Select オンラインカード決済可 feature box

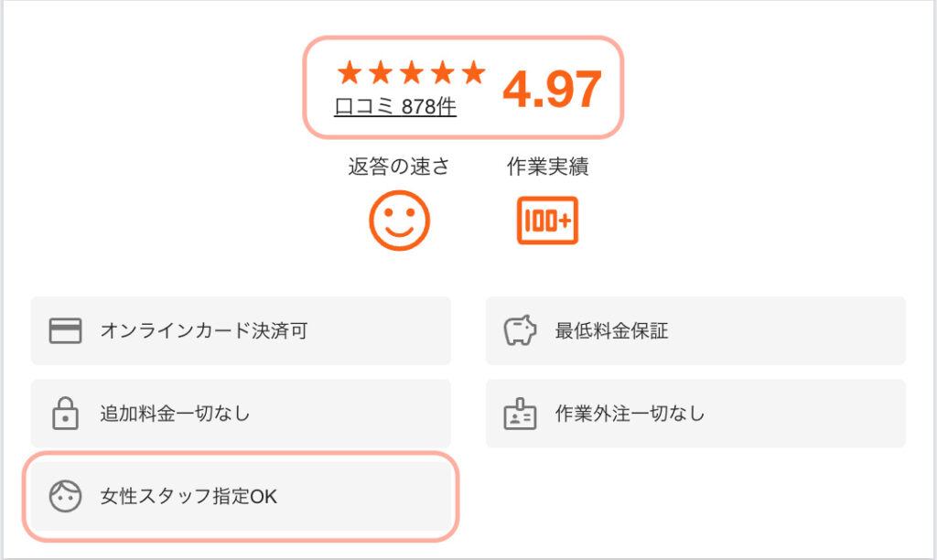point(241,330)
